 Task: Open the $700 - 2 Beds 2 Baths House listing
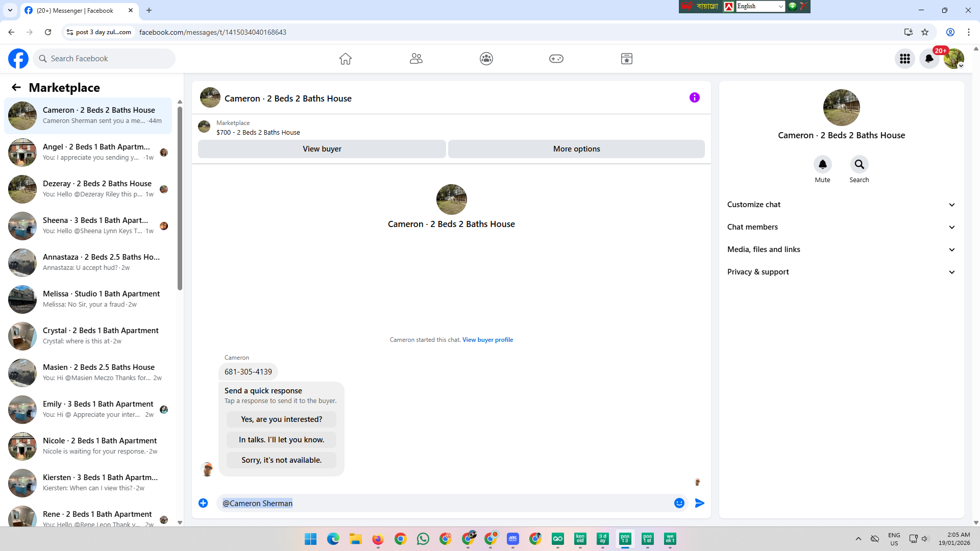tap(258, 133)
